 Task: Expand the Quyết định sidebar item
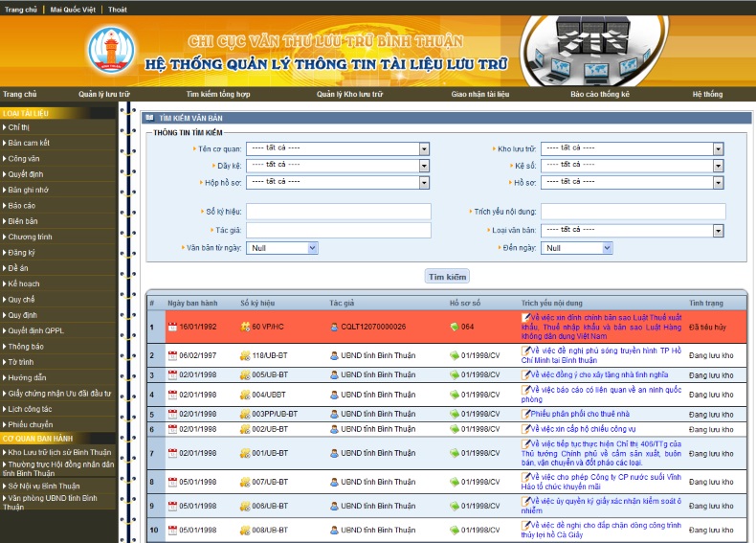pyautogui.click(x=26, y=174)
